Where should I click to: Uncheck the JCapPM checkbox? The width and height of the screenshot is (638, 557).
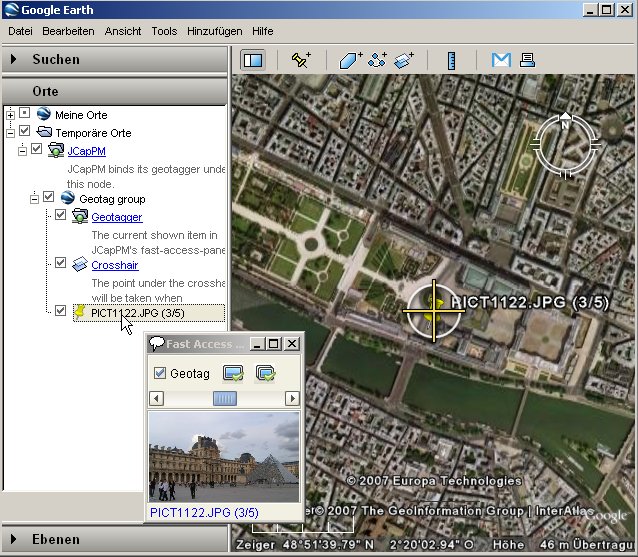[36, 149]
